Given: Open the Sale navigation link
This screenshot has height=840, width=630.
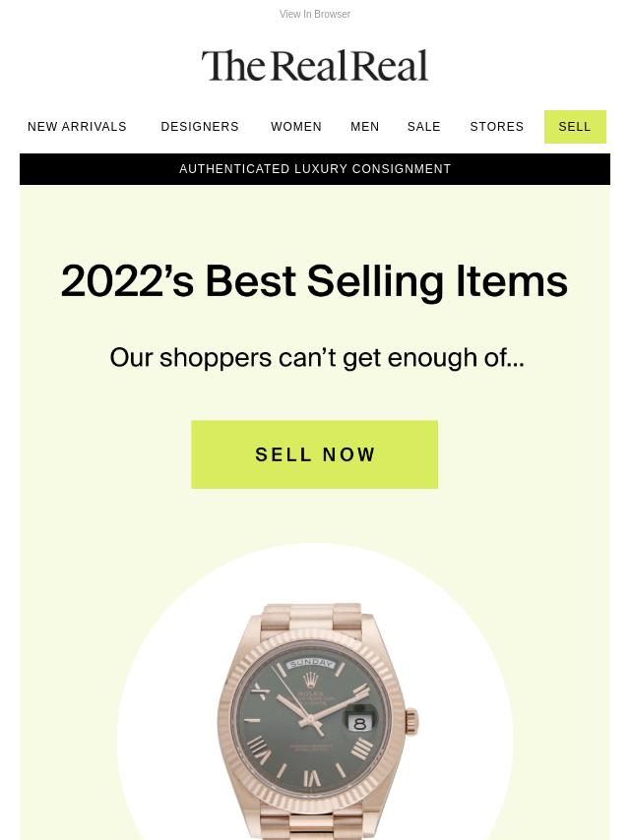Looking at the screenshot, I should coord(424,127).
